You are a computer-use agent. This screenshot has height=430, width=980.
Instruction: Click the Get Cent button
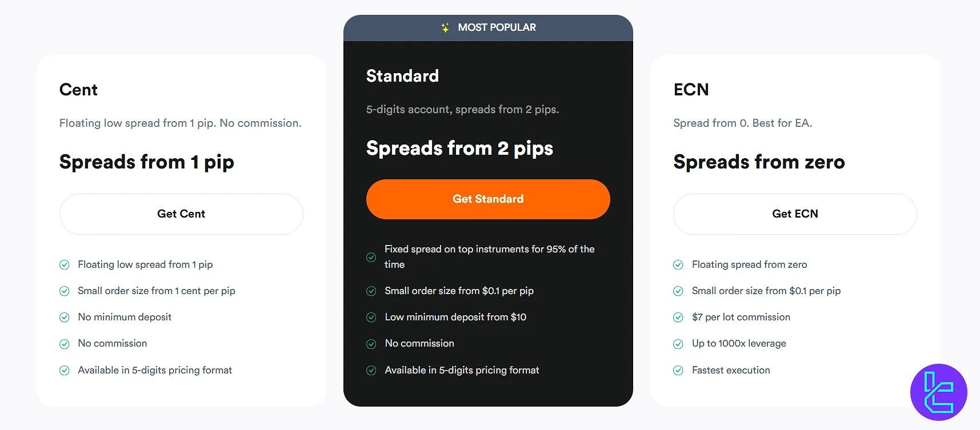[181, 214]
